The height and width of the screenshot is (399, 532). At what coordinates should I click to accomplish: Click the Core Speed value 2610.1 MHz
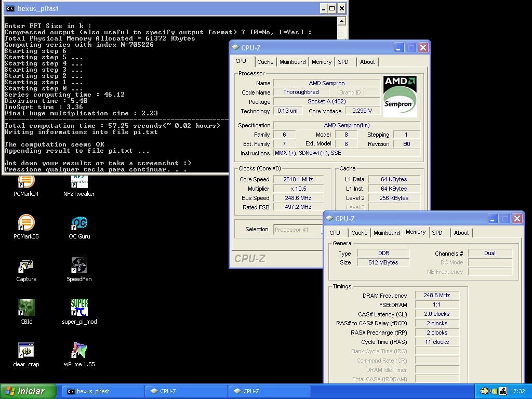coord(298,179)
